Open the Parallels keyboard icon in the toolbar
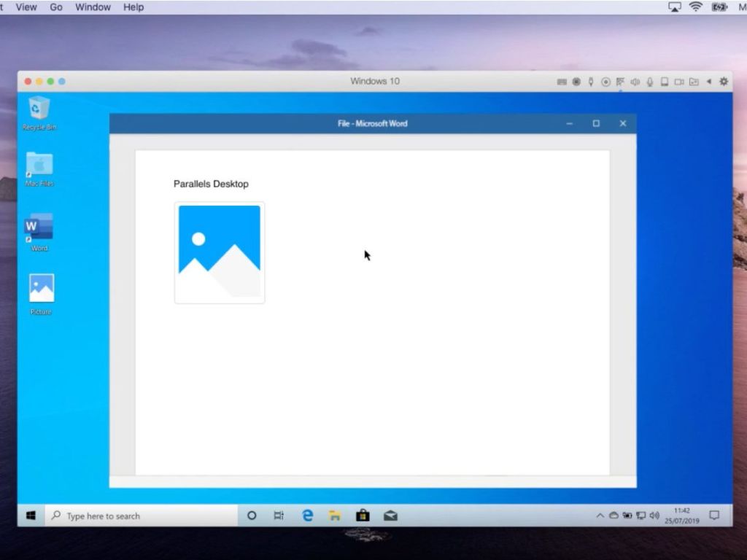747x560 pixels. coord(562,82)
